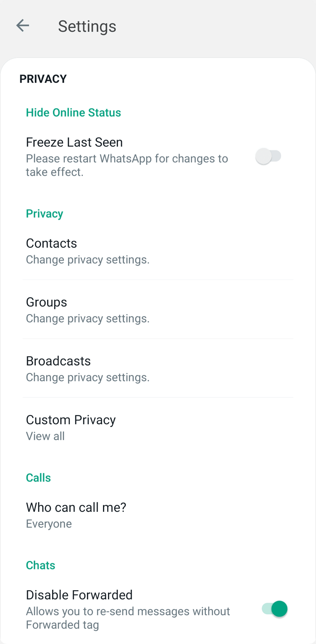Tap the Hide Online Status section header
316x644 pixels.
click(x=73, y=113)
